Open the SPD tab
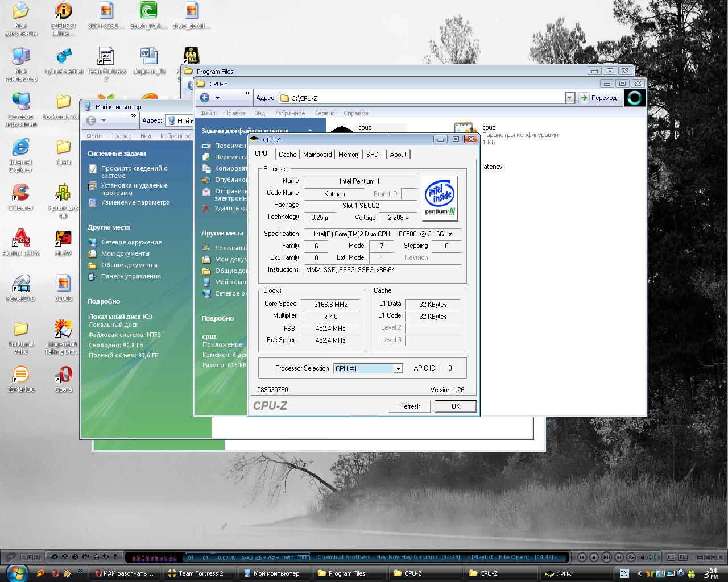Viewport: 728px width, 582px height. tap(373, 155)
